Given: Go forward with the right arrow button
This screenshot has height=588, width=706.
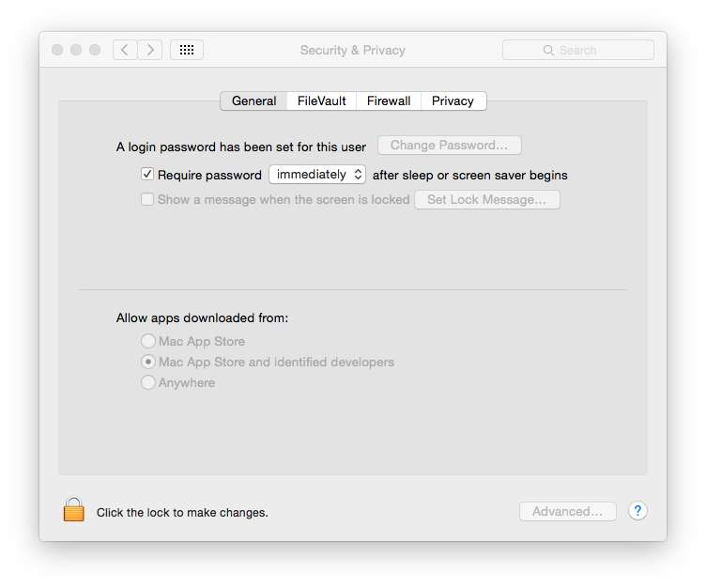Looking at the screenshot, I should [150, 50].
